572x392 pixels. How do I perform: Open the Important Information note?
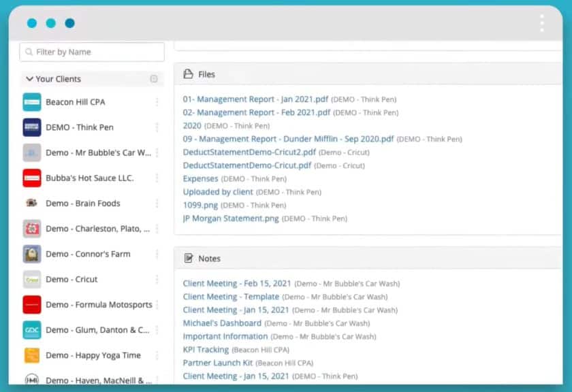click(225, 336)
